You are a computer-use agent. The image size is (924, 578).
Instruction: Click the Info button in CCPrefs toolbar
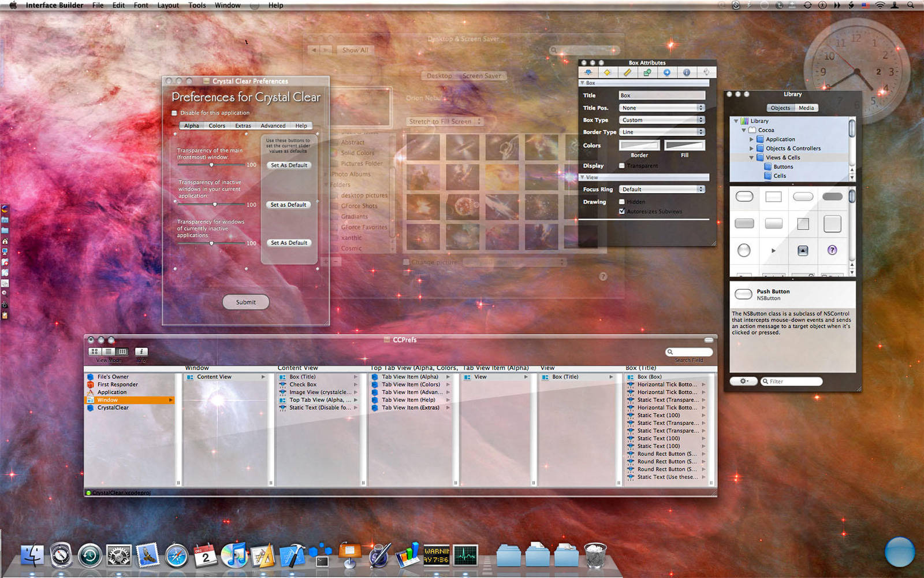point(141,351)
